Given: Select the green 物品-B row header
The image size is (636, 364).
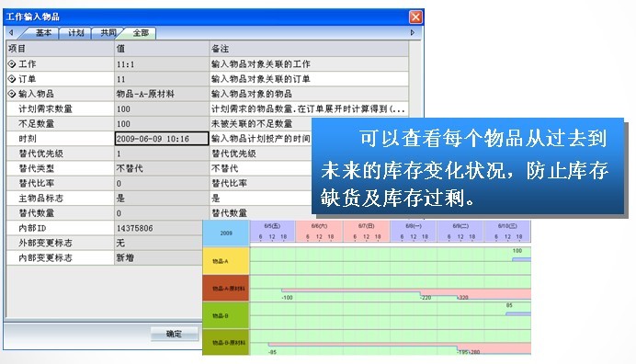Looking at the screenshot, I should (225, 315).
